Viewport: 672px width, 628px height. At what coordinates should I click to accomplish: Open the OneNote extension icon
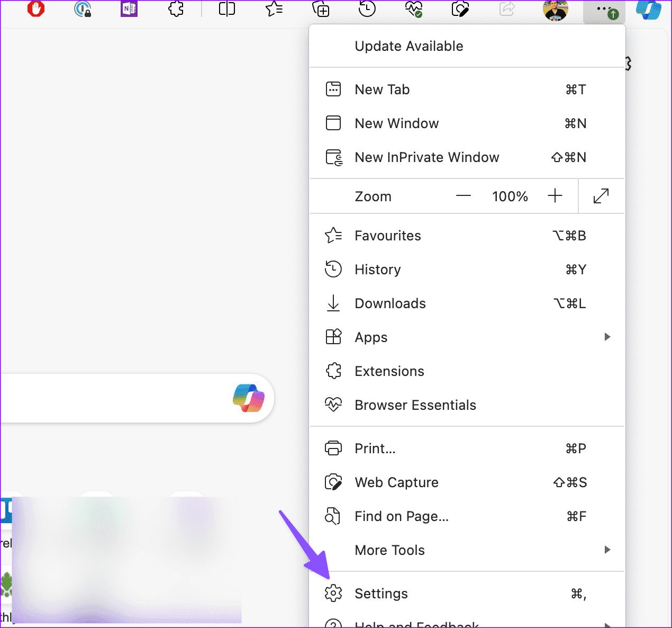[x=129, y=8]
